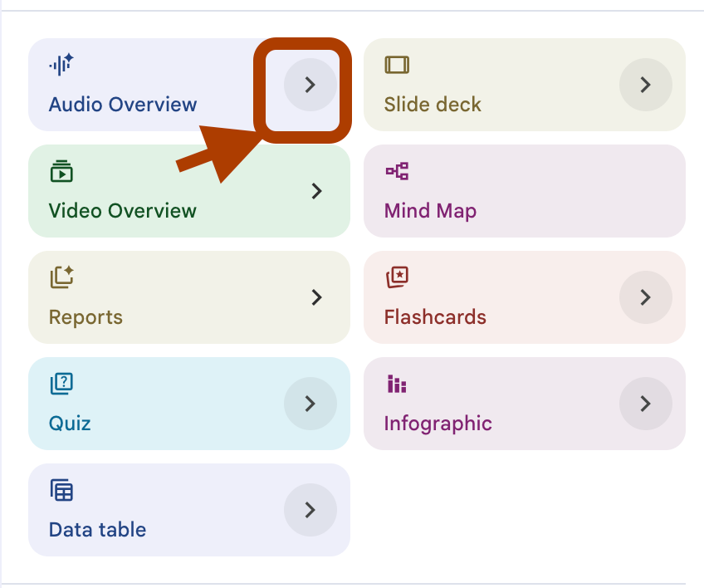Click the Quiz question mark icon
The height and width of the screenshot is (588, 704).
click(61, 384)
